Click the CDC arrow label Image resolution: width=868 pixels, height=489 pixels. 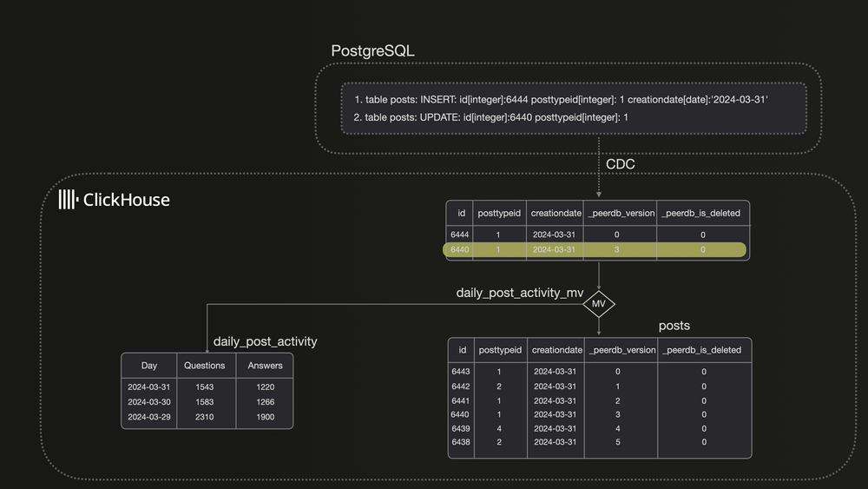pos(620,163)
